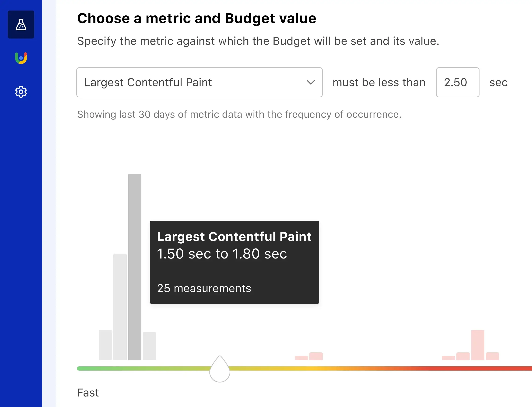This screenshot has height=407, width=532.
Task: Click the rightmost pink histogram bar
Action: [x=492, y=356]
